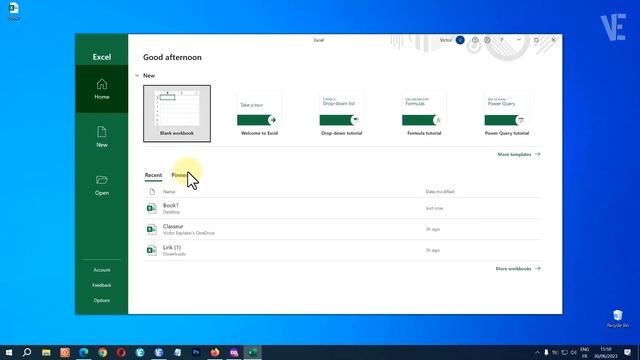Screen dimensions: 640x360
Task: Show hidden system tray icons
Action: tap(537, 352)
